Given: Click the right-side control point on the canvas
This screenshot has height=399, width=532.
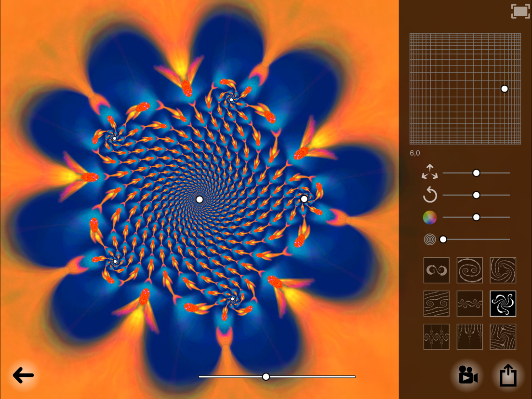Looking at the screenshot, I should [304, 199].
